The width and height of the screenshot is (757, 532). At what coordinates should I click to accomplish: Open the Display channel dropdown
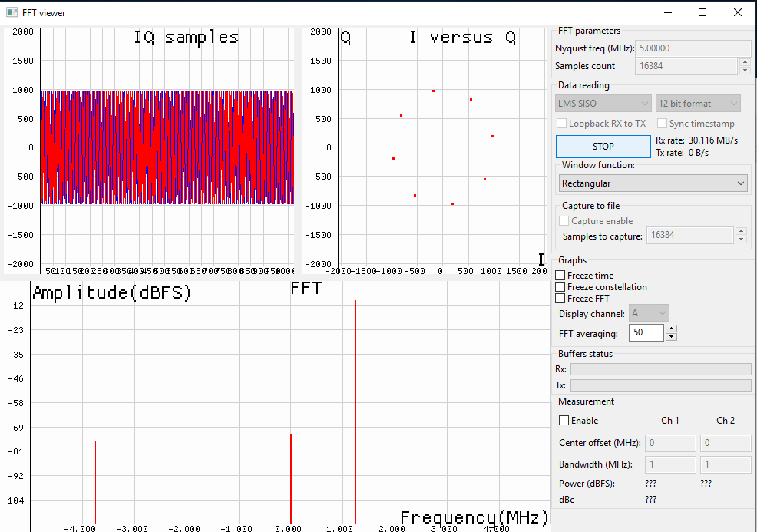tap(649, 313)
